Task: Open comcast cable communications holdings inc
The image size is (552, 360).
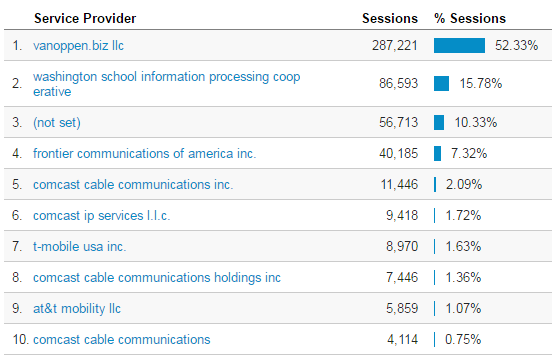Action: [x=157, y=277]
